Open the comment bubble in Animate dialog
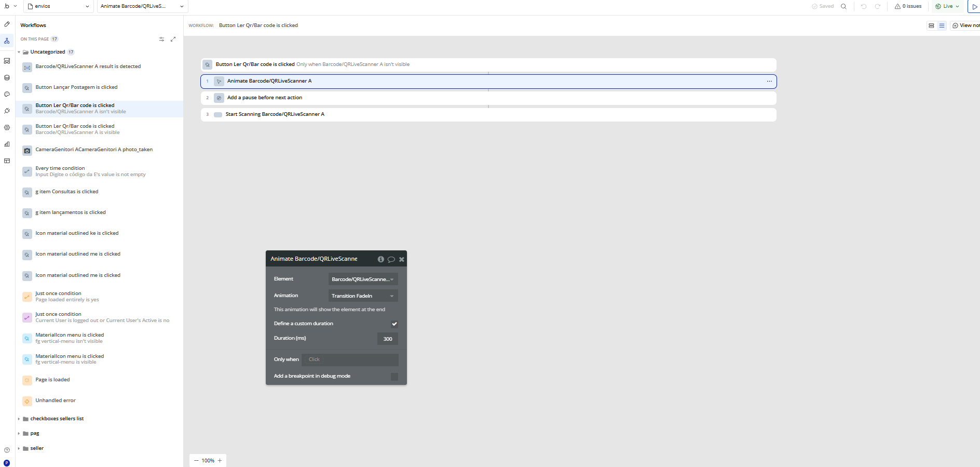The image size is (980, 467). pos(391,259)
